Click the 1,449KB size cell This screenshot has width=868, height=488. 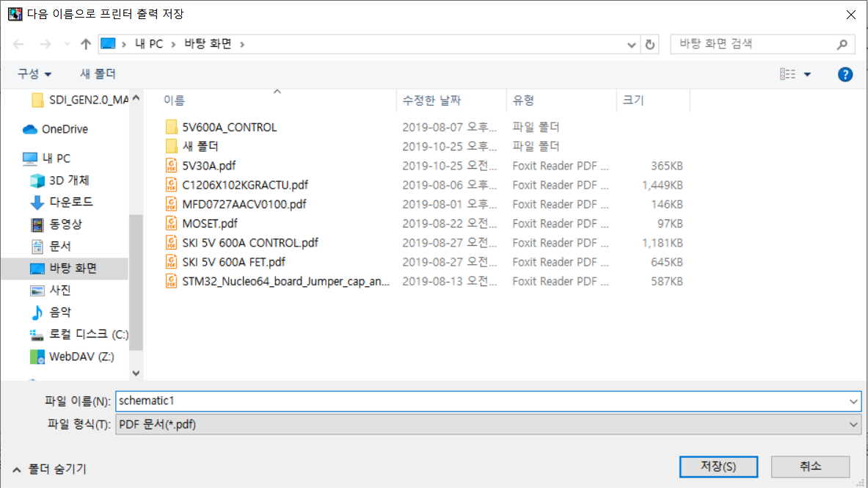coord(662,185)
